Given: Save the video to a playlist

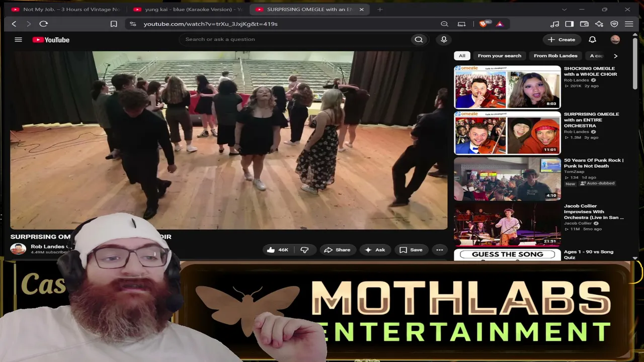Looking at the screenshot, I should pos(411,250).
